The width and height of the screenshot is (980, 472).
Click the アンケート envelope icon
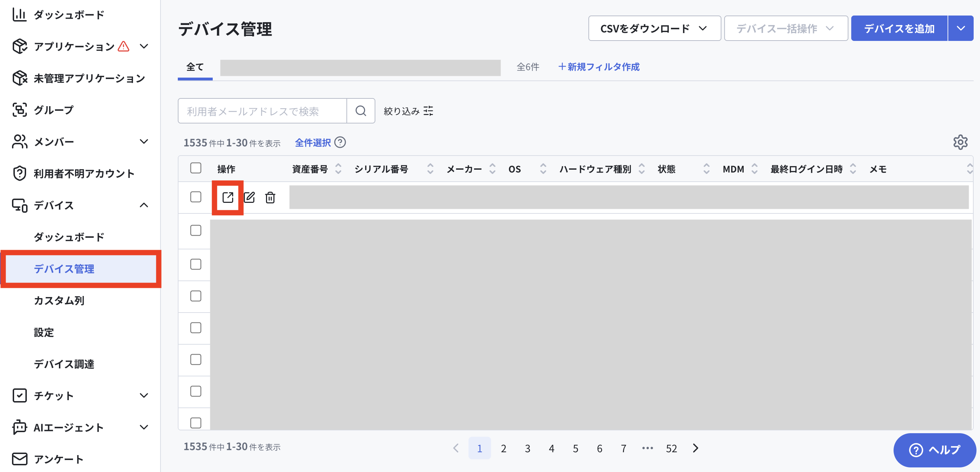pos(20,459)
